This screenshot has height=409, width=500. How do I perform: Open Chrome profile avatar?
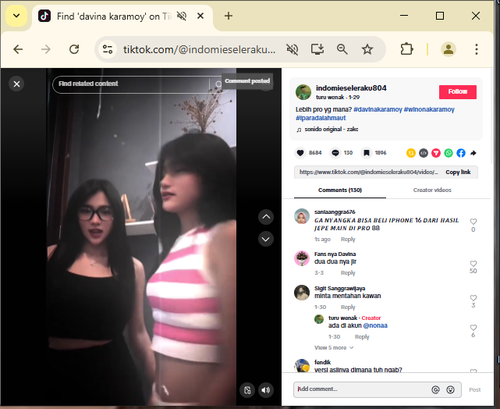[449, 49]
